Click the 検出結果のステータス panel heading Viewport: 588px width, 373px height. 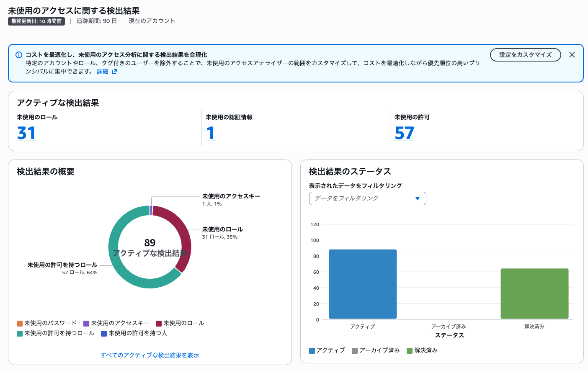pyautogui.click(x=350, y=172)
